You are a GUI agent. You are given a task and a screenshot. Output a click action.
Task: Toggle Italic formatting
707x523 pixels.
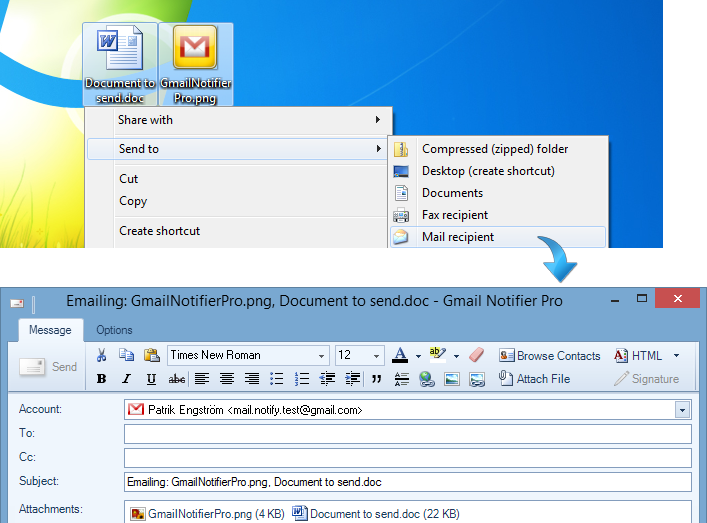(x=126, y=379)
